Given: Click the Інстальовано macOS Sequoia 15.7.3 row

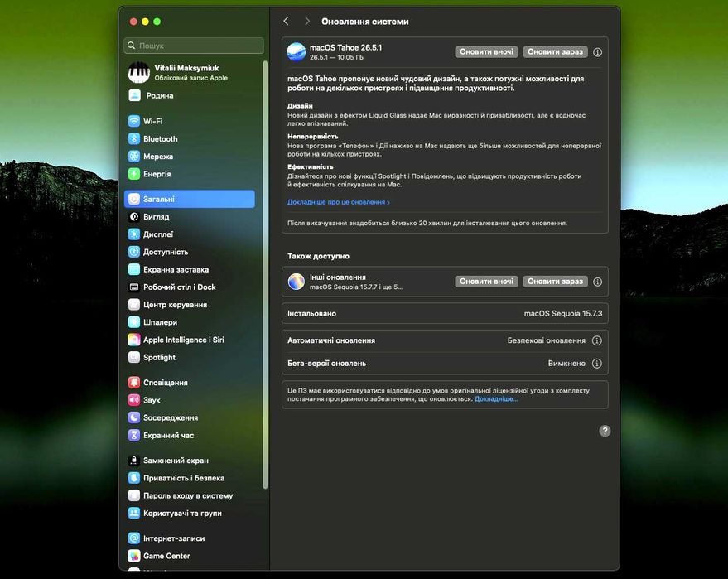Looking at the screenshot, I should pyautogui.click(x=445, y=313).
